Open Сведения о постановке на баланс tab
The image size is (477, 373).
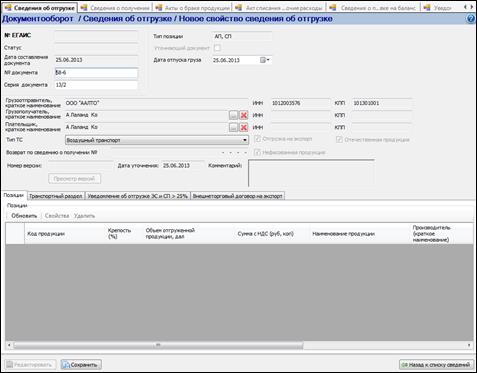click(373, 8)
